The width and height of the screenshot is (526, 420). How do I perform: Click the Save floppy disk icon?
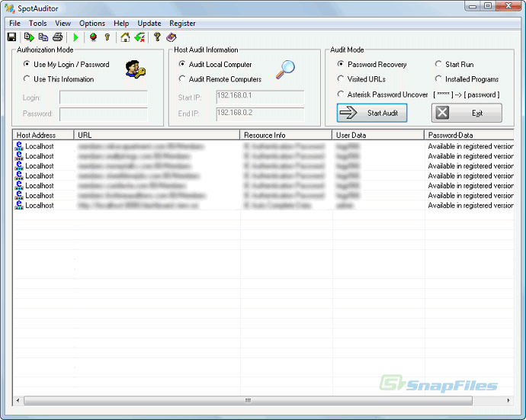pos(11,37)
